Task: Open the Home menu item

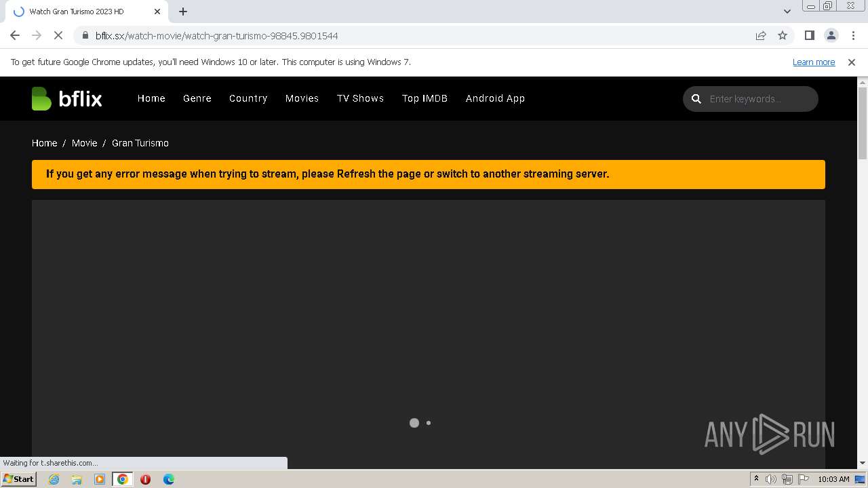Action: coord(151,98)
